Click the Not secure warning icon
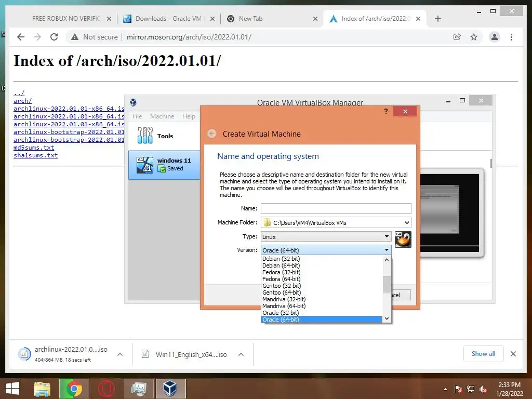 click(x=75, y=37)
